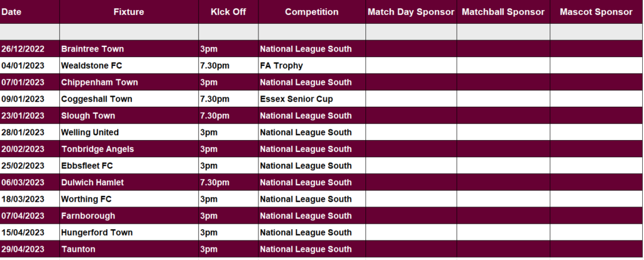Click the Competition column header
Image resolution: width=644 pixels, height=260 pixels.
(x=312, y=12)
